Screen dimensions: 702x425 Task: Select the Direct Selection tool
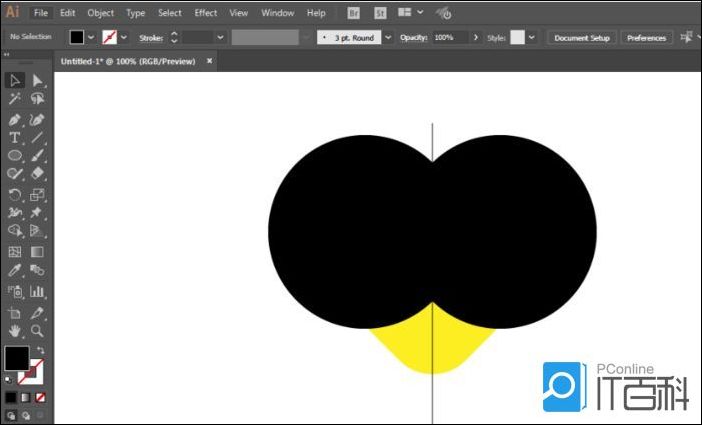(37, 81)
